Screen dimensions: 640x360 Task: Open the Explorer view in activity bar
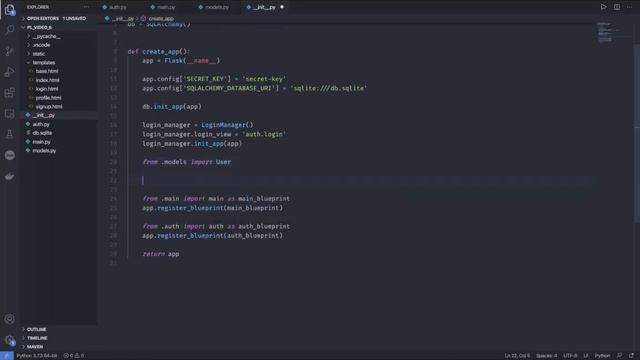[x=10, y=9]
